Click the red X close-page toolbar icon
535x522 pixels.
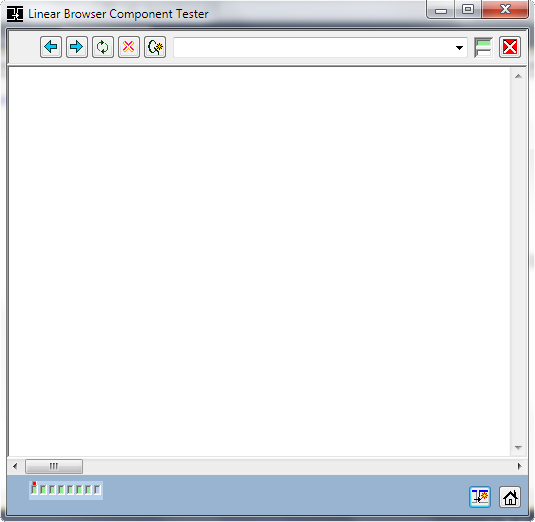point(510,47)
